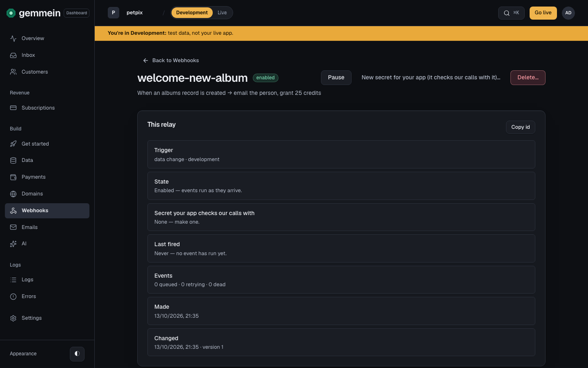
Task: Click the Logs list icon
Action: click(13, 280)
